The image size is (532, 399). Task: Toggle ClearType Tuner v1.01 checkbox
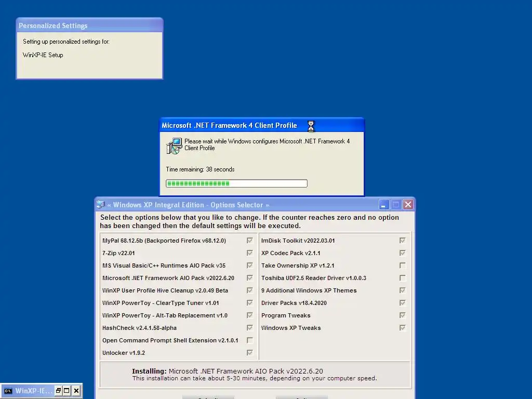[250, 303]
